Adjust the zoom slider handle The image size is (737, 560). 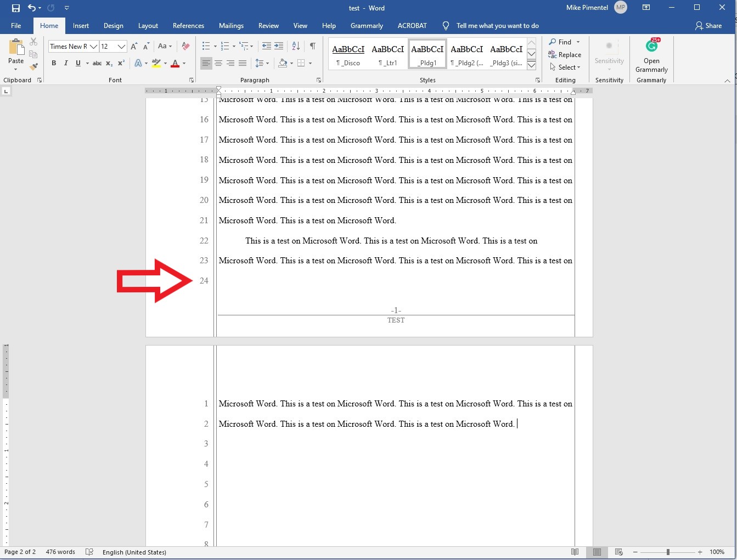point(668,552)
